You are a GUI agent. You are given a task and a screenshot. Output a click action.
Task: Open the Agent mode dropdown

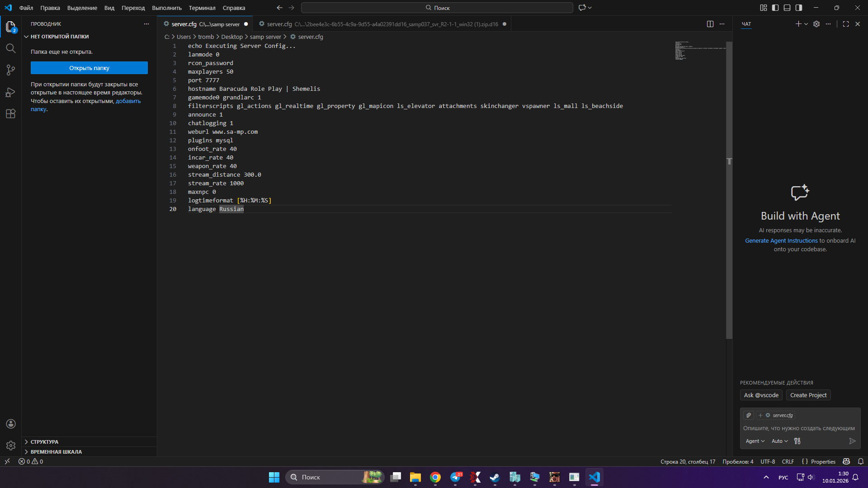pyautogui.click(x=755, y=441)
